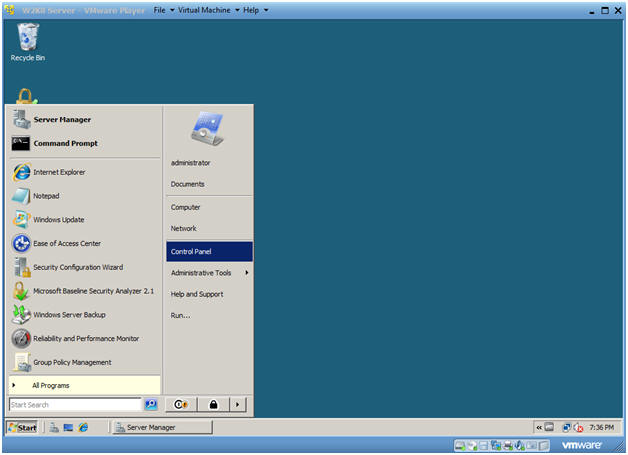
Task: Click the VMware hard disk status icon
Action: (460, 445)
